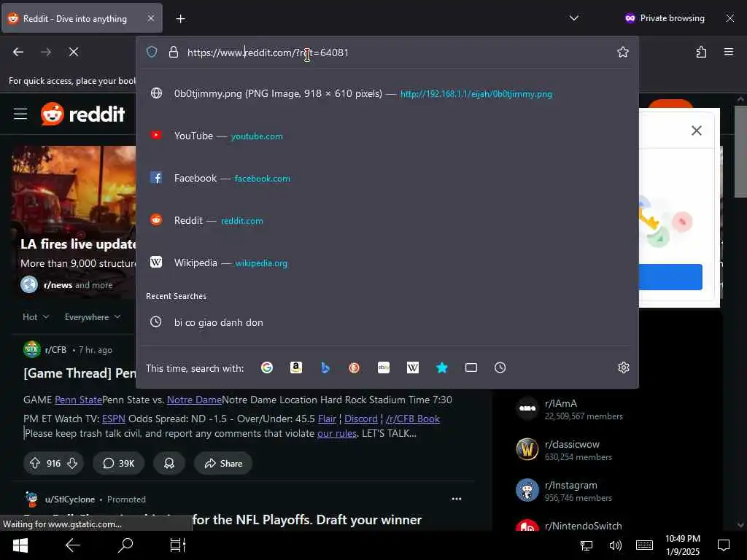Viewport: 747px width, 560px height.
Task: Search open tabs icon
Action: click(x=471, y=367)
